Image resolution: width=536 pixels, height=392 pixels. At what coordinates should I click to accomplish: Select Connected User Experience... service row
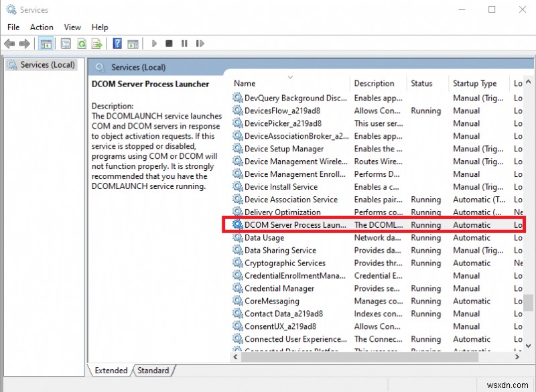pos(378,338)
